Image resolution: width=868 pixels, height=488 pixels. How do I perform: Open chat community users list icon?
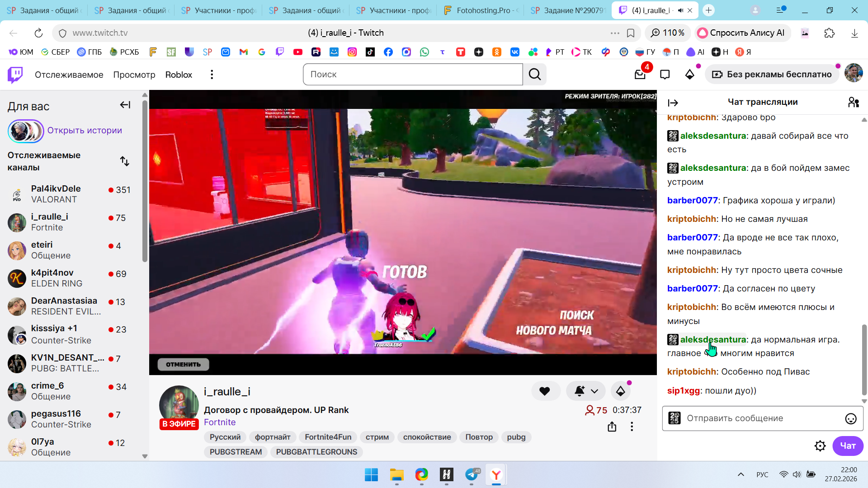[x=853, y=103]
